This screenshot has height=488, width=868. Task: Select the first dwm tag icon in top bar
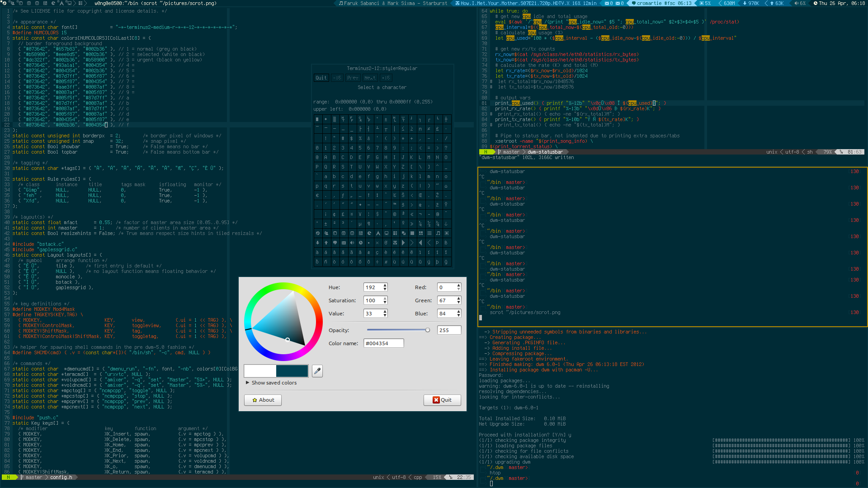[x=5, y=3]
